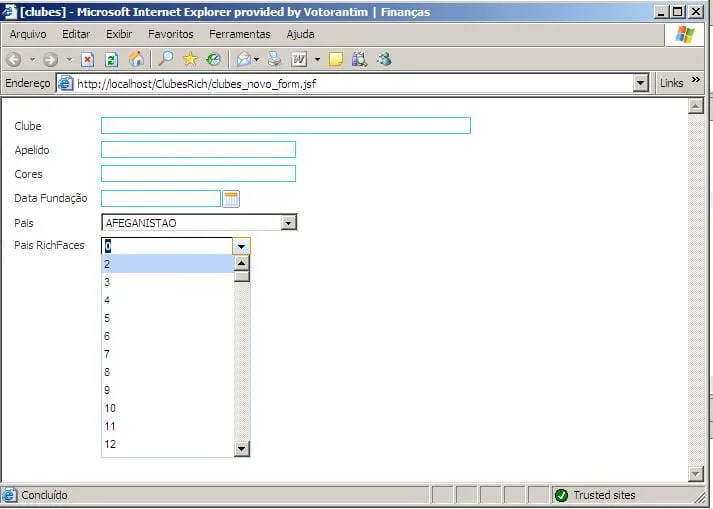713x509 pixels.
Task: Click in the Cores text field
Action: pos(198,174)
